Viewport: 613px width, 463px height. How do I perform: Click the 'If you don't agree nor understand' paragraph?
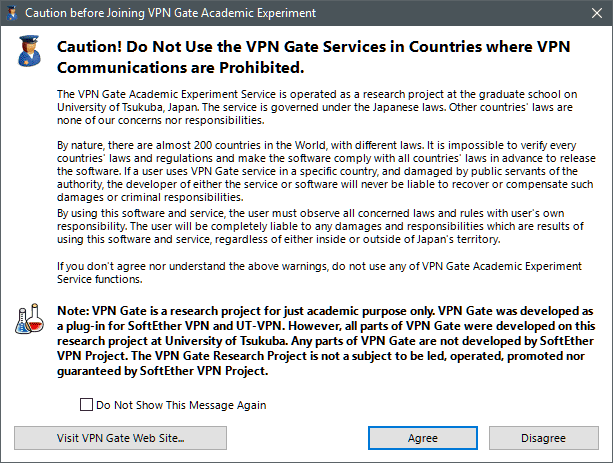point(319,273)
